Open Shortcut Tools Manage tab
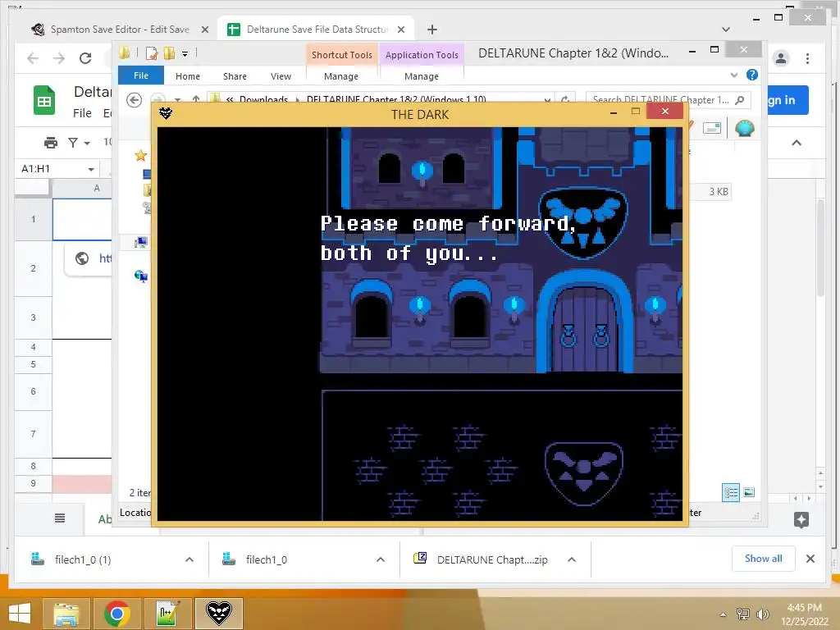This screenshot has height=630, width=840. click(341, 76)
